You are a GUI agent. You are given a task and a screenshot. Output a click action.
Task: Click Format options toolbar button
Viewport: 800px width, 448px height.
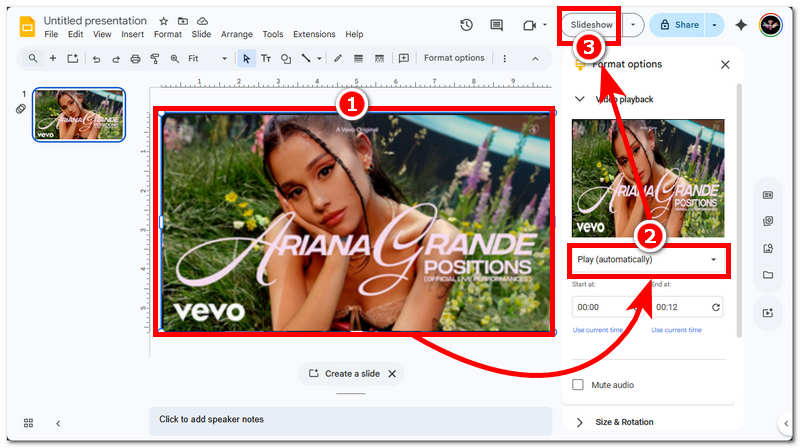[x=454, y=58]
